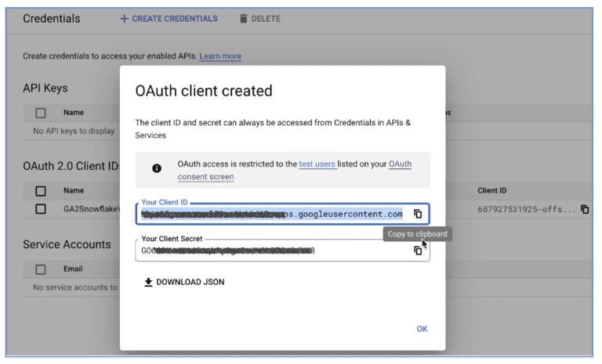Open the Learn more link

pyautogui.click(x=220, y=56)
